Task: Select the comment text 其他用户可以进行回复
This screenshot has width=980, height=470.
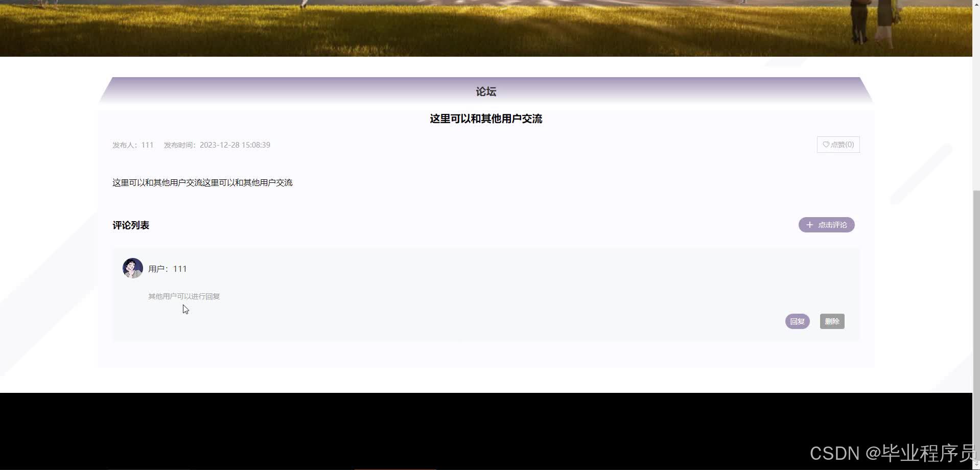Action: (x=184, y=296)
